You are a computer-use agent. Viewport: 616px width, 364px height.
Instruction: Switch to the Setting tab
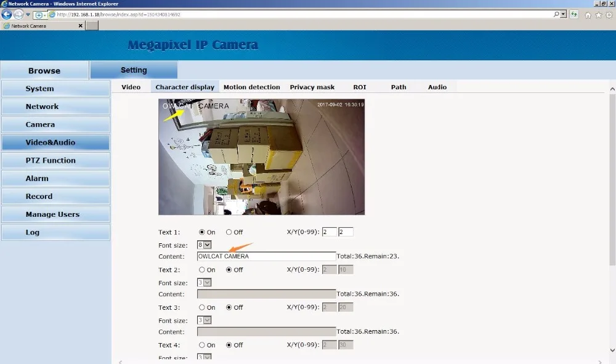(134, 70)
